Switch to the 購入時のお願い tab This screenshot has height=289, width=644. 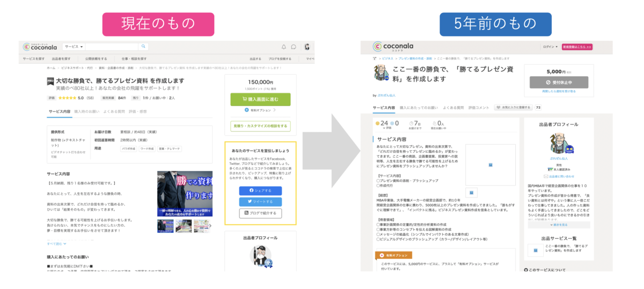click(86, 112)
